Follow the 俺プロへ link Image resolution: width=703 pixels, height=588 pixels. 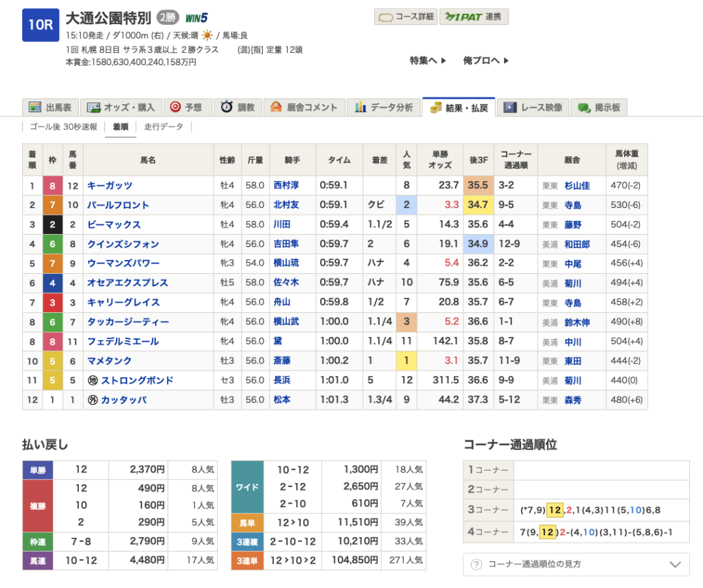(485, 60)
